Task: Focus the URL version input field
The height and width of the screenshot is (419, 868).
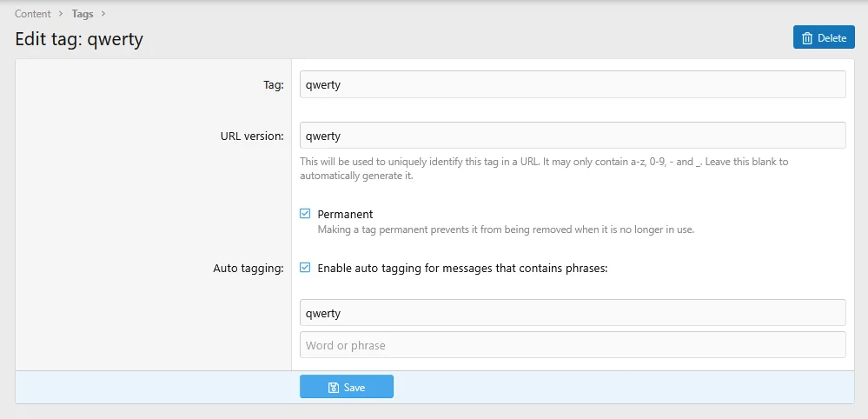Action: 572,136
